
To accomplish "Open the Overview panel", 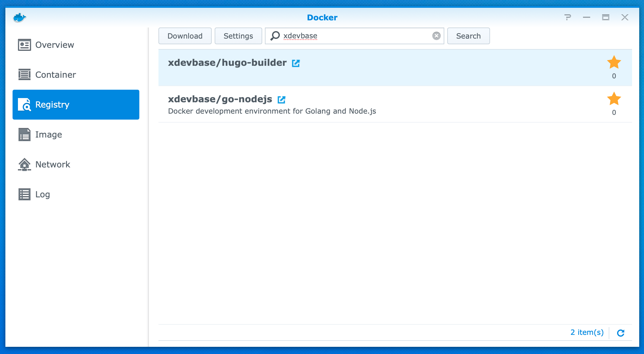I will [x=55, y=45].
